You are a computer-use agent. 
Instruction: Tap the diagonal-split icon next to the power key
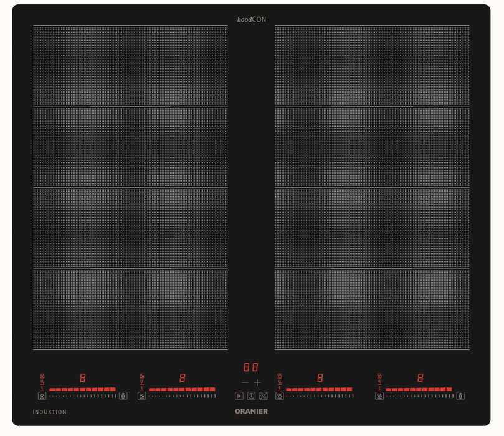264,396
